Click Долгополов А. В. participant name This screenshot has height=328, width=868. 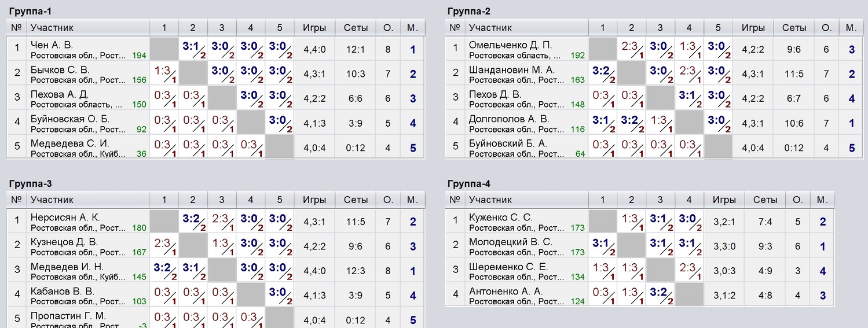point(508,119)
